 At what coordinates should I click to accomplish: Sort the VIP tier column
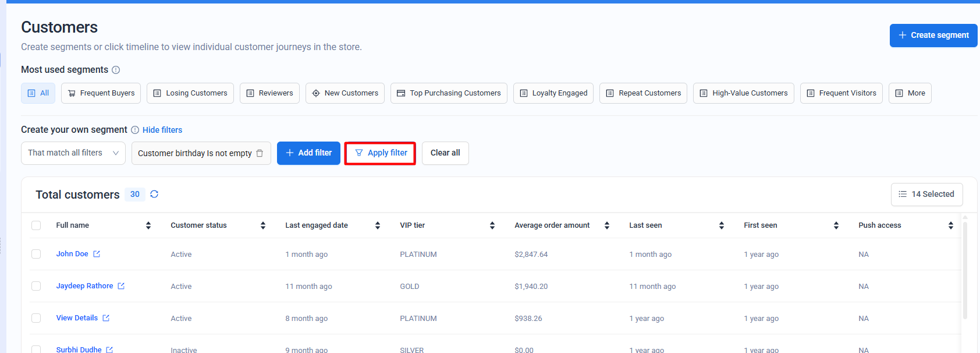click(x=492, y=225)
